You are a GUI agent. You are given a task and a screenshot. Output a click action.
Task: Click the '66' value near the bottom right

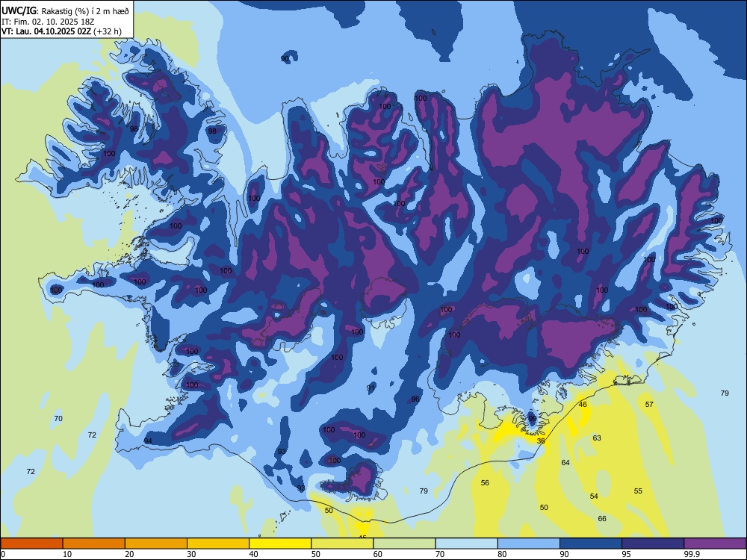602,519
